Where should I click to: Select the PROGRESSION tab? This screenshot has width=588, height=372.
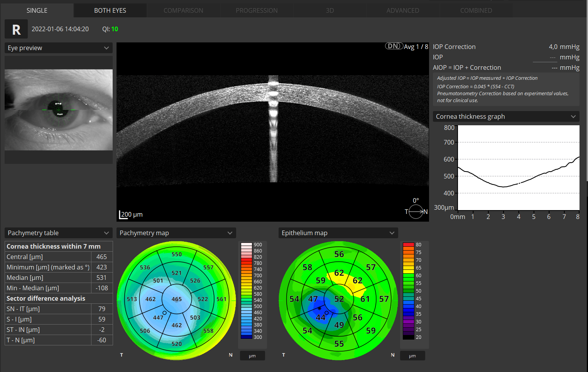[257, 10]
